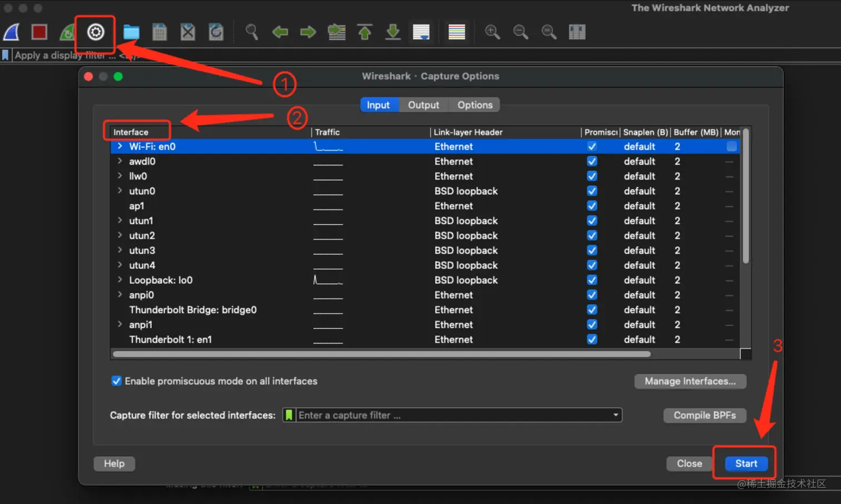841x504 pixels.
Task: Stop capture with the red square icon
Action: coord(39,32)
